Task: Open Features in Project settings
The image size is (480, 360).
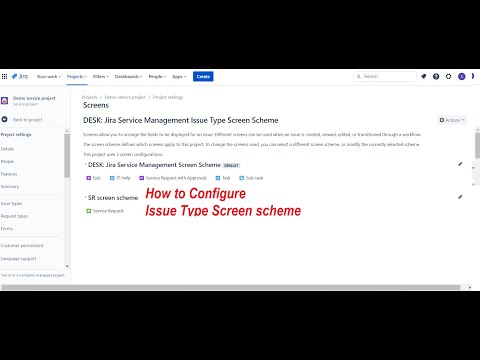Action: 9,174
